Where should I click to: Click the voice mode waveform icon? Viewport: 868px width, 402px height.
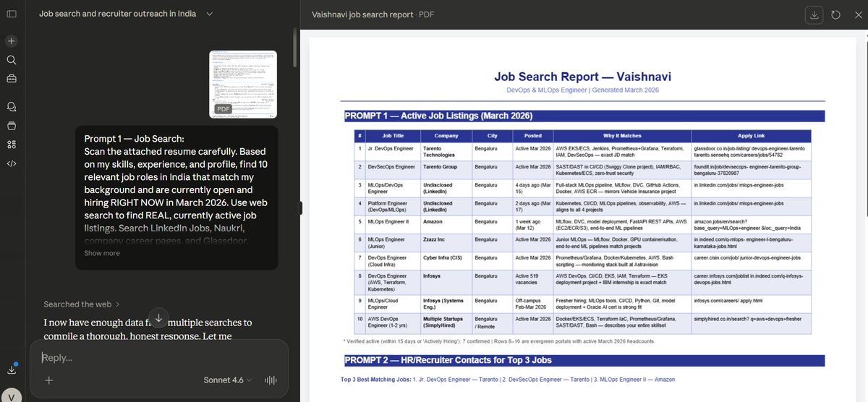271,380
